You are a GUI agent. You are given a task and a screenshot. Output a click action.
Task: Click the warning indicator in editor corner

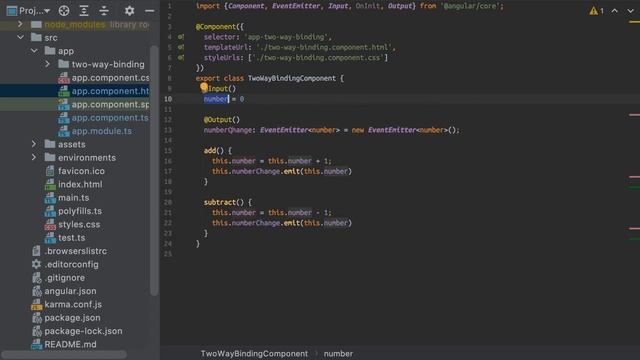tap(596, 11)
